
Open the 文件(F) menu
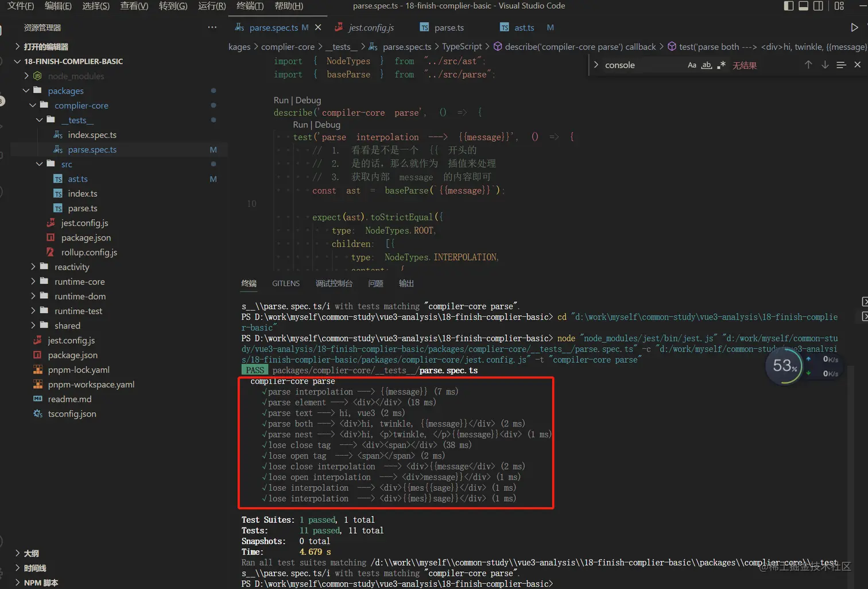coord(21,6)
